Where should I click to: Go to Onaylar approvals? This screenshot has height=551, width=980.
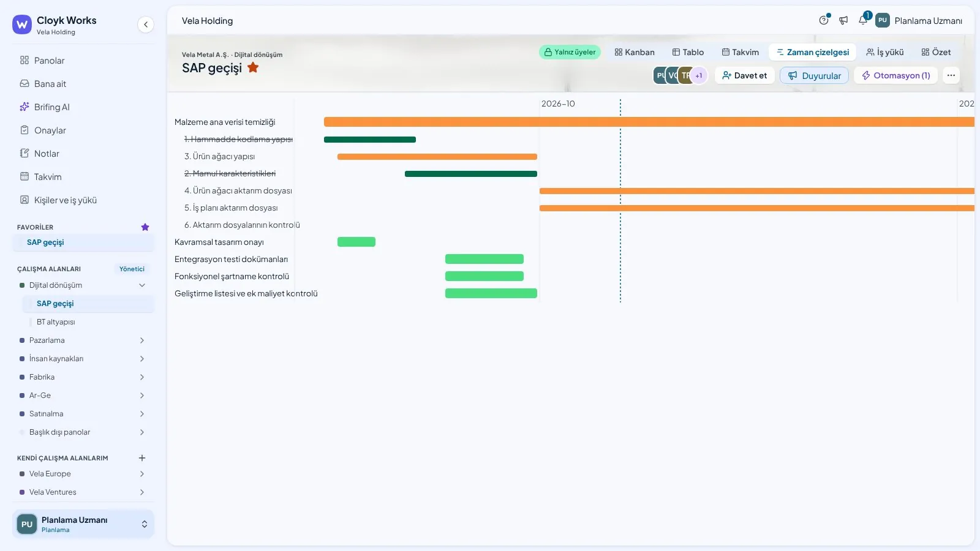(x=83, y=130)
